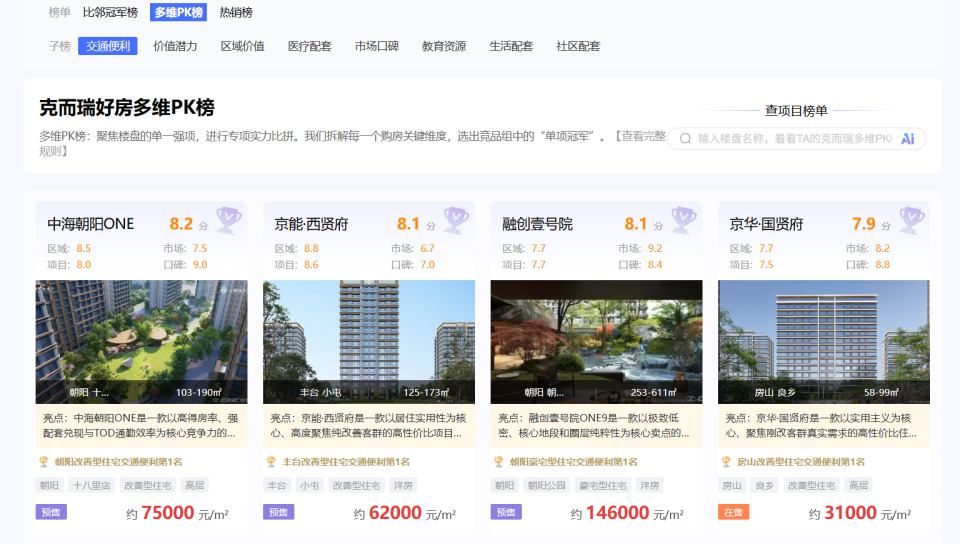Open the 热销榜 tab
Viewport: 960px width, 544px height.
coord(236,12)
